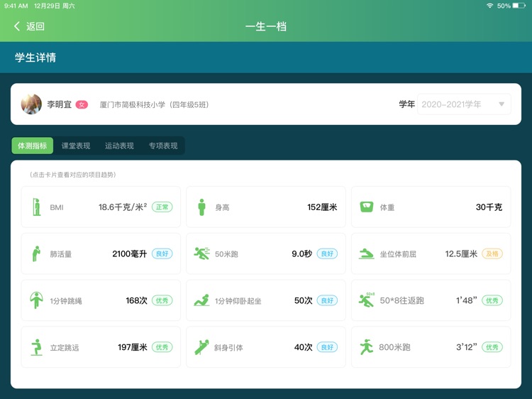The width and height of the screenshot is (532, 399).
Task: Click the BMI height-measure icon
Action: click(37, 207)
